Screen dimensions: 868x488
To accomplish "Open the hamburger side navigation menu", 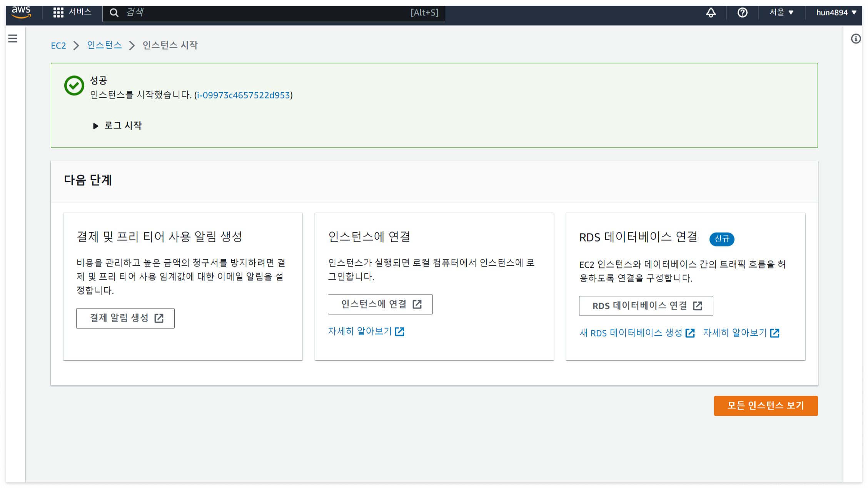I will click(13, 38).
